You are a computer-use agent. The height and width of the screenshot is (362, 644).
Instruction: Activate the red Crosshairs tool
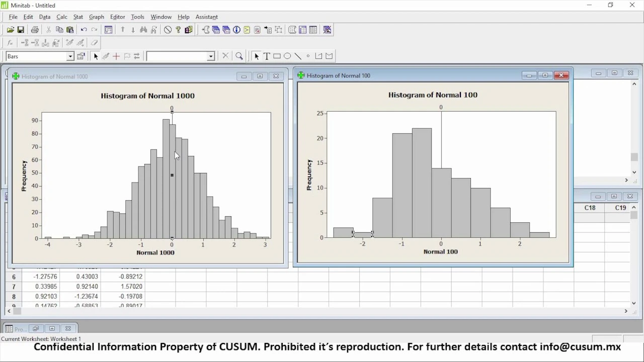pos(116,56)
